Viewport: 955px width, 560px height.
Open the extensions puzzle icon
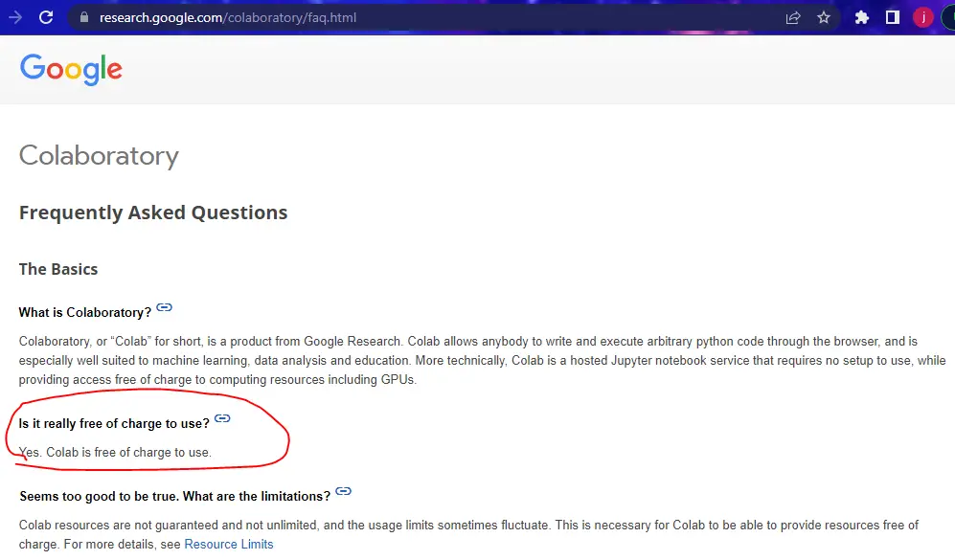click(861, 17)
